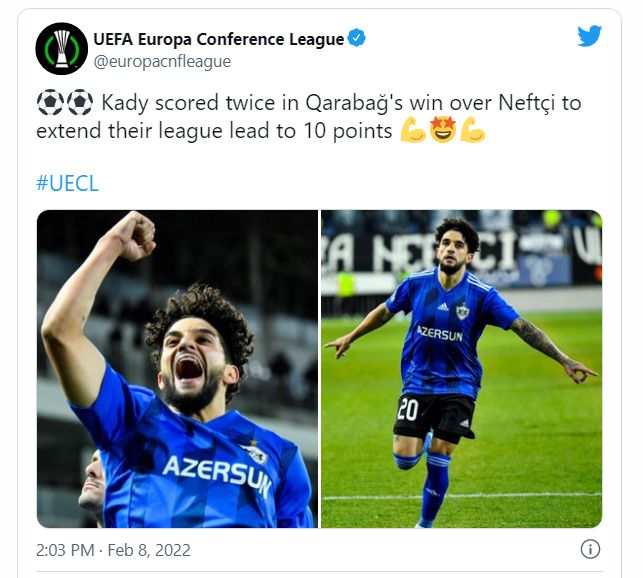Click the last flexed biceps emoji
643x578 pixels.
(473, 130)
